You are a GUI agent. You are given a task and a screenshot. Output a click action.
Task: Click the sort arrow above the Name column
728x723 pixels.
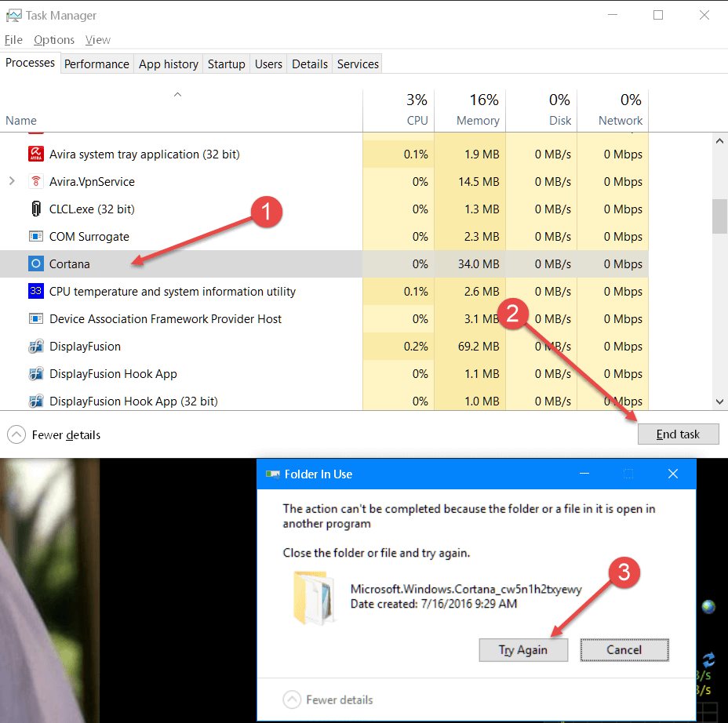click(177, 95)
